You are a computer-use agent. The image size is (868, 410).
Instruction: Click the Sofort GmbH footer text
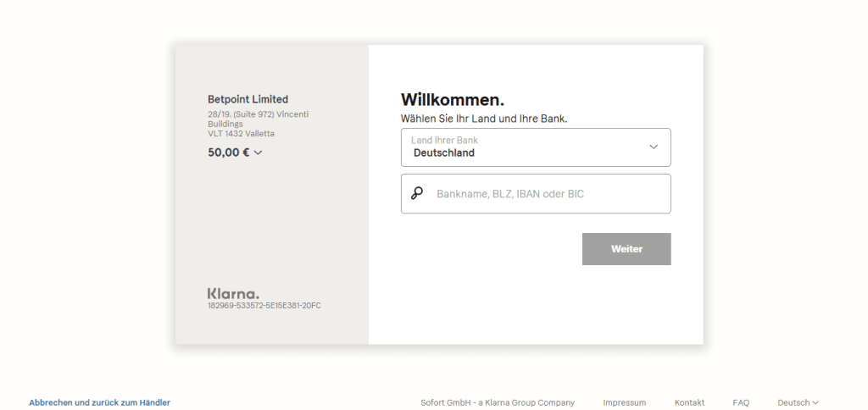click(497, 403)
